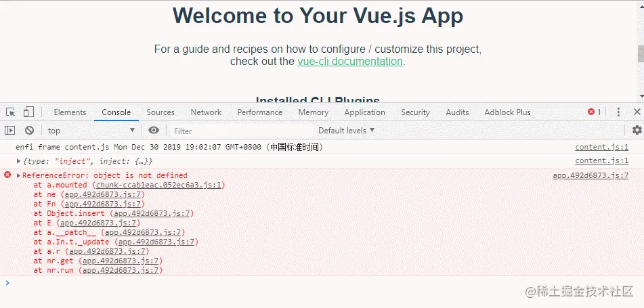The image size is (644, 308).
Task: Collapse the ReferenceError stack trace
Action: pos(19,175)
